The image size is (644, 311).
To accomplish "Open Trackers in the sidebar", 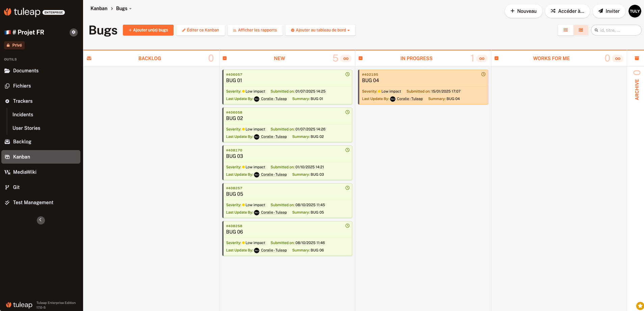I will click(41, 101).
